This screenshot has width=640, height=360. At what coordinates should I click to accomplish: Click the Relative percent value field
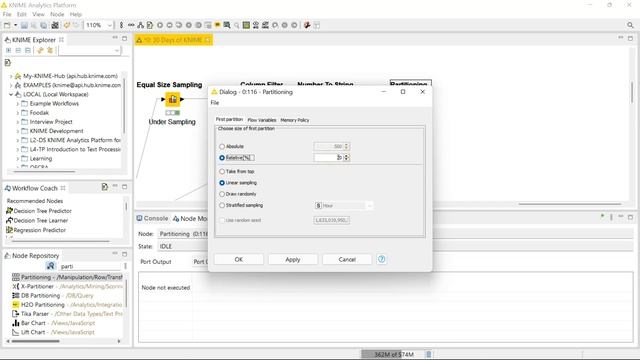coord(328,158)
